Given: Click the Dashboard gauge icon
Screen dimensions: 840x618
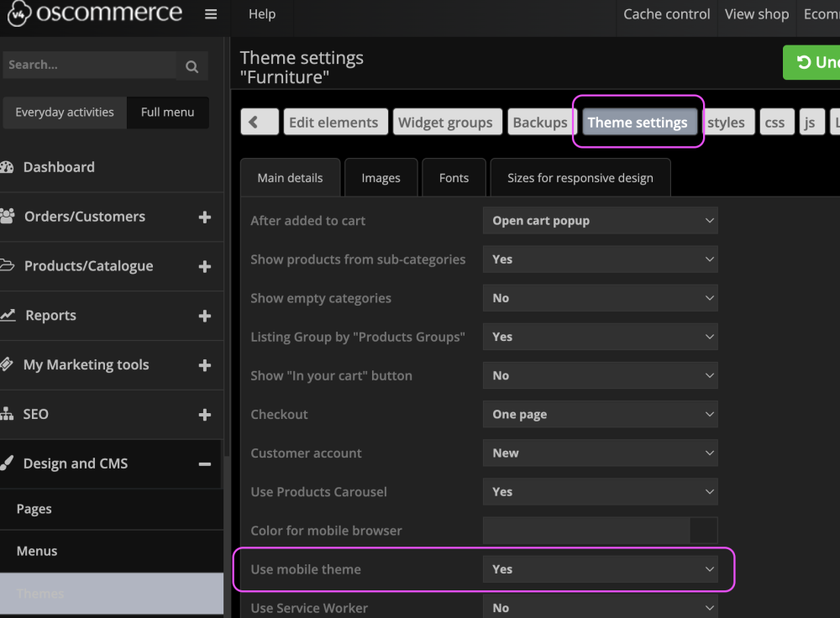Looking at the screenshot, I should 8,167.
